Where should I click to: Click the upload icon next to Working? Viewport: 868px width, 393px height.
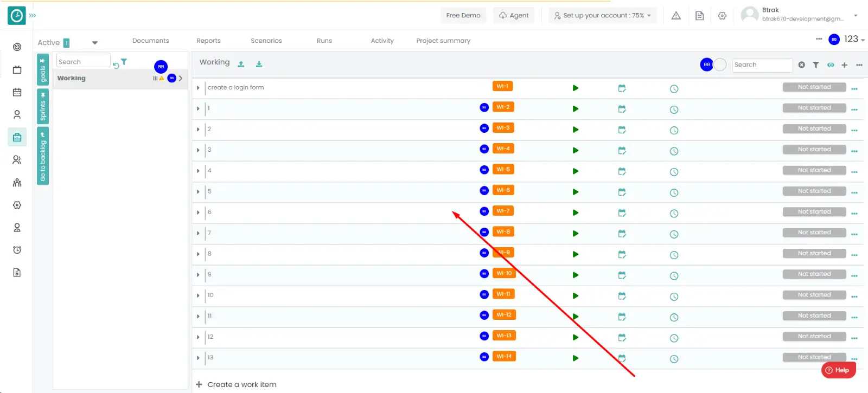[x=241, y=64]
